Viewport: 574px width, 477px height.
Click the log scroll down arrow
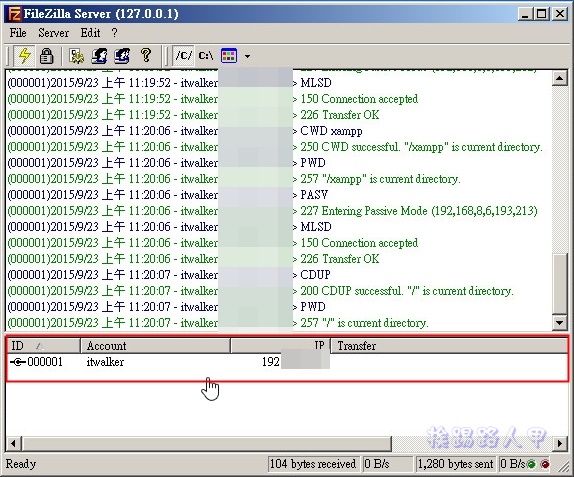(x=559, y=323)
